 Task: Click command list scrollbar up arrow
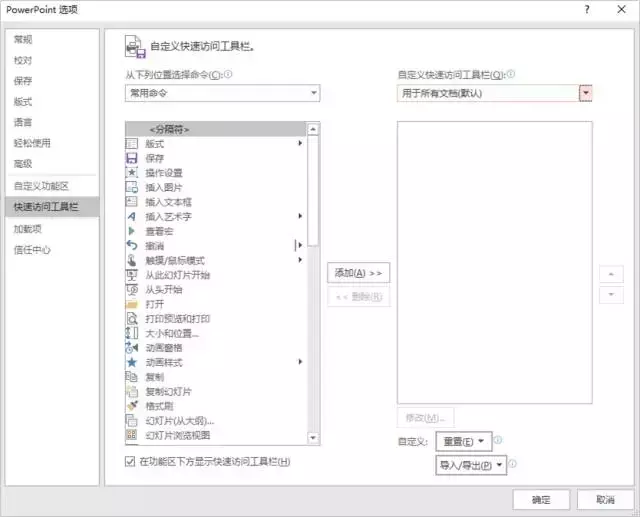313,129
